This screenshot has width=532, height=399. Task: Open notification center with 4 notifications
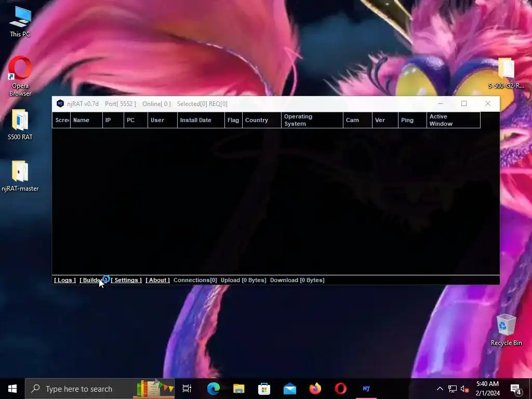pos(516,389)
